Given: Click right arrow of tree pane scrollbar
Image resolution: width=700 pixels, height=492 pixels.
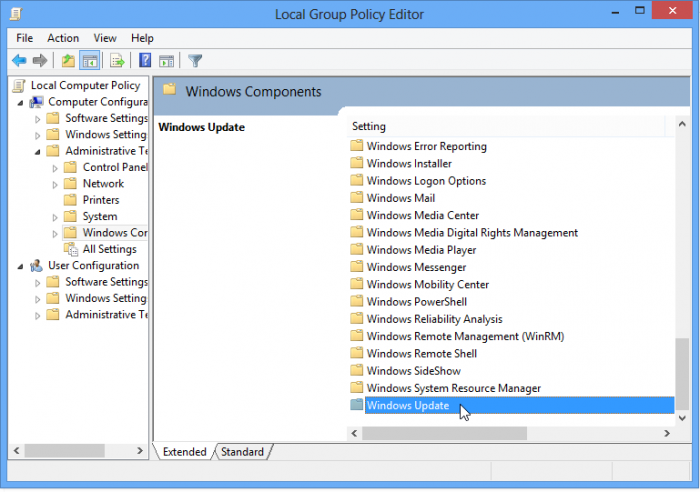Looking at the screenshot, I should 140,450.
